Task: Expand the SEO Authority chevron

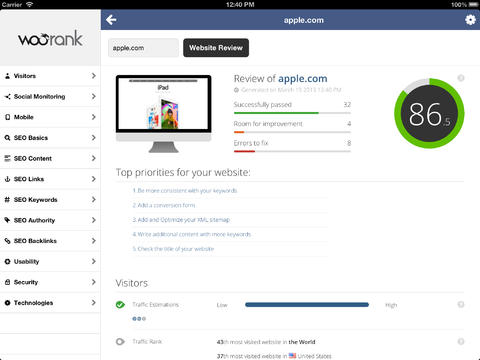Action: click(x=94, y=220)
